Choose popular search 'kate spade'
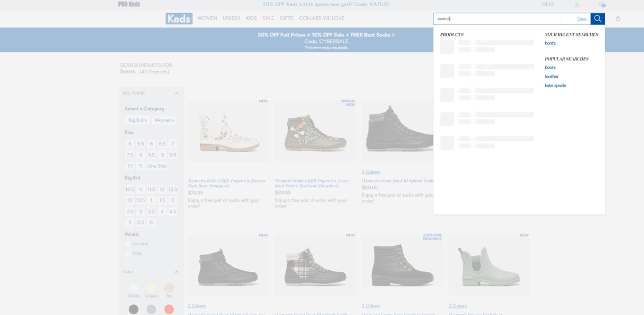The height and width of the screenshot is (315, 644). pos(555,86)
